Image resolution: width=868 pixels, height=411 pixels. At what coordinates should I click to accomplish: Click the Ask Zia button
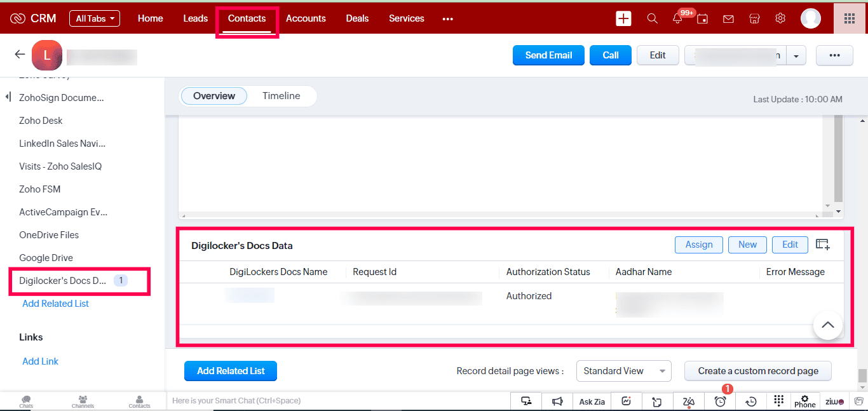tap(592, 401)
